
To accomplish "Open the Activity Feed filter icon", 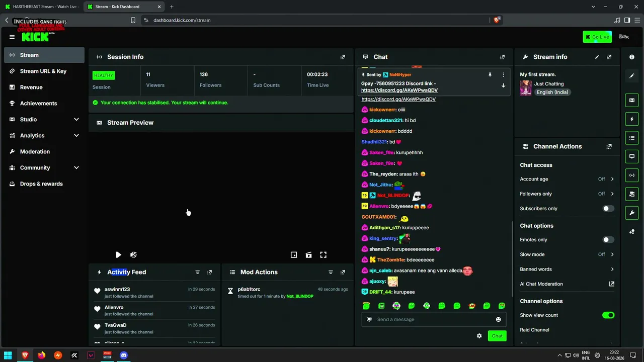I will 197,272.
